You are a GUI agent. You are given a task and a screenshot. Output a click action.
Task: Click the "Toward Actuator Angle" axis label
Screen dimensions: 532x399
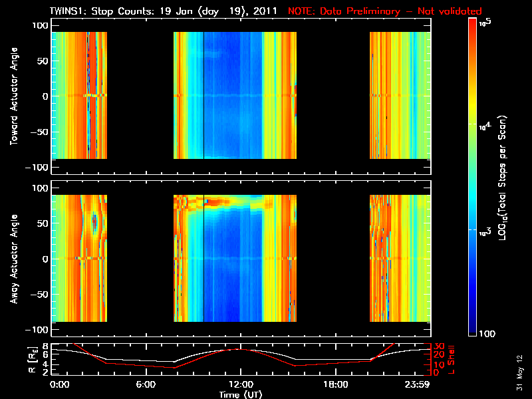13,96
